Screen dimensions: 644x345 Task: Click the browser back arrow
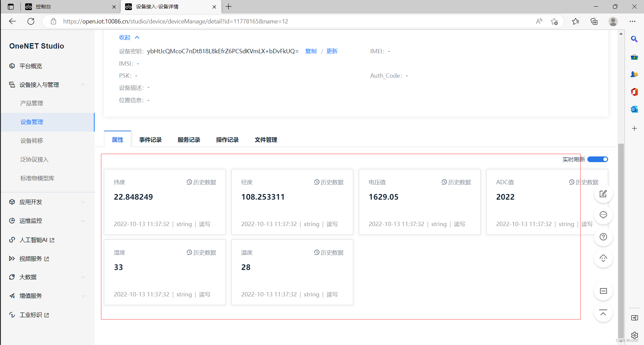pos(12,21)
